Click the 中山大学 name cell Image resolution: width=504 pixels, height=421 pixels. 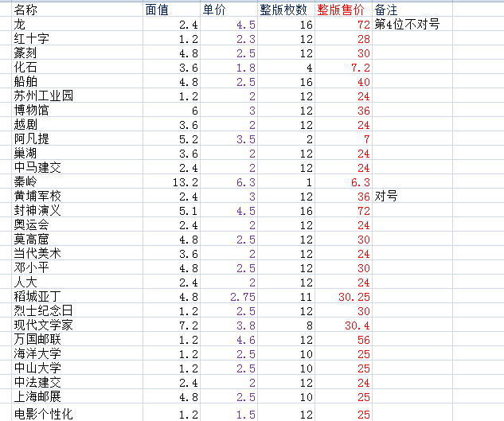coord(77,368)
